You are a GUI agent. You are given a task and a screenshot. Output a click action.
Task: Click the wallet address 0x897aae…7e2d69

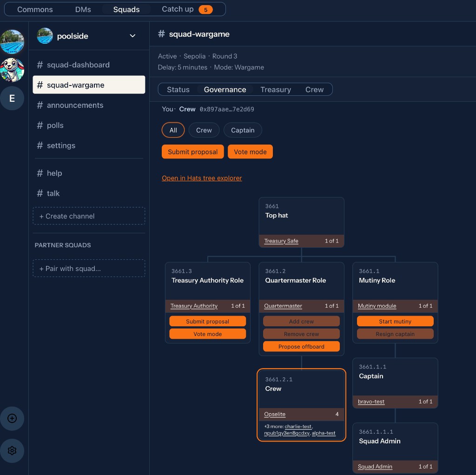[227, 109]
